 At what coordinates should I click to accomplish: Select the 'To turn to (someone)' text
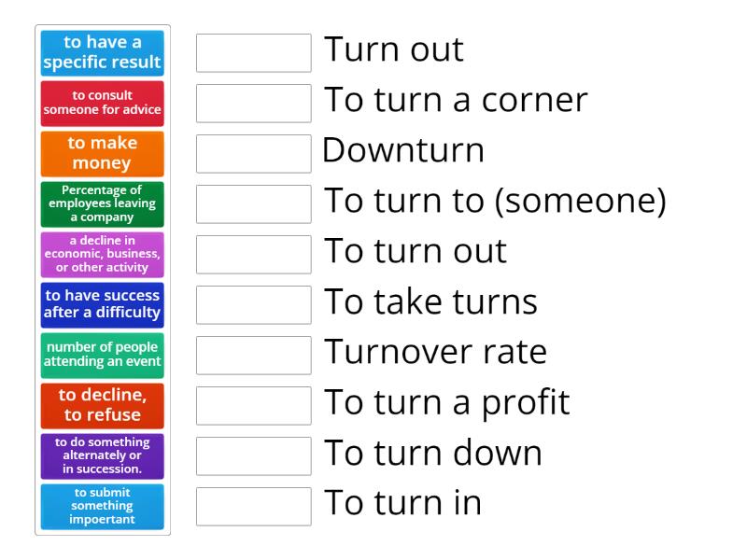[496, 201]
